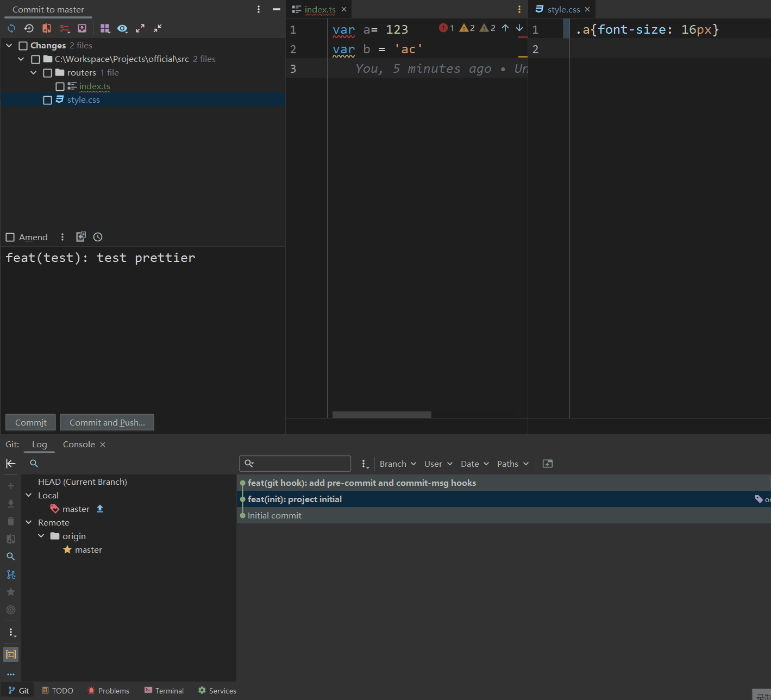Switch to the index.ts editor tab
This screenshot has height=700, width=771.
[x=320, y=9]
